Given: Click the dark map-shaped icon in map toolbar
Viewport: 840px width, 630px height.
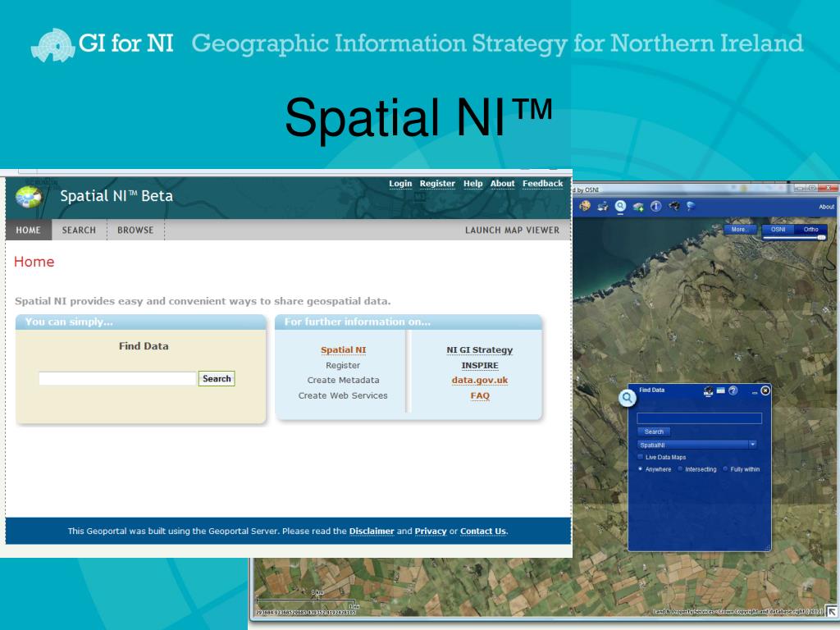Looking at the screenshot, I should [x=674, y=206].
